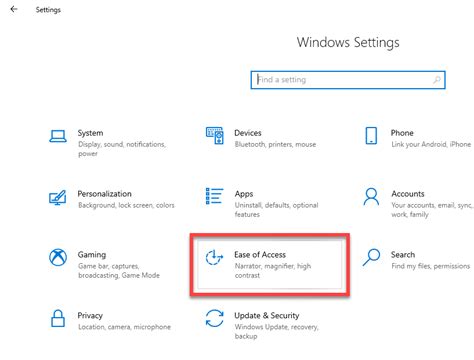Click the 'Windows Settings' heading
The height and width of the screenshot is (360, 474).
[x=348, y=42]
